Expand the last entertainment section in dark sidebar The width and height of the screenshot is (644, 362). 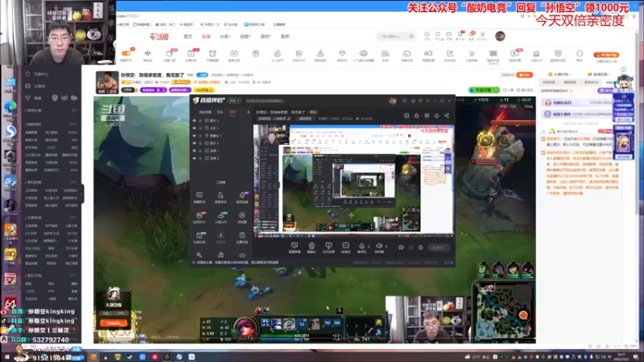74,275
